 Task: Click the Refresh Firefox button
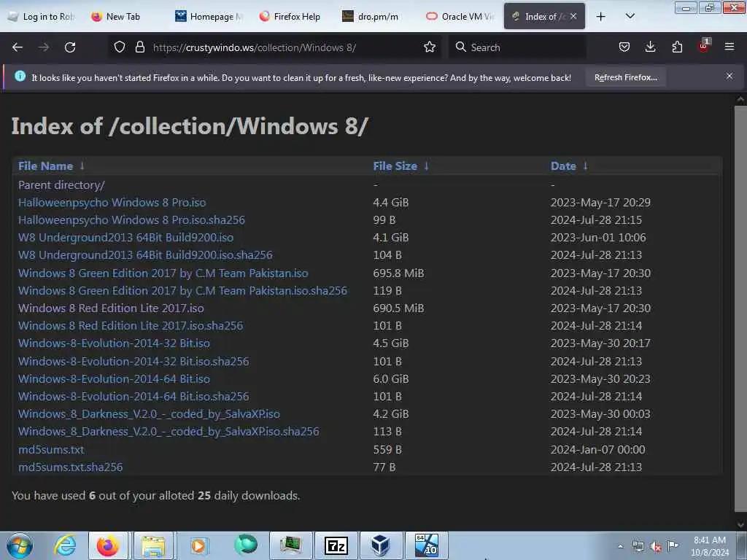(x=625, y=77)
